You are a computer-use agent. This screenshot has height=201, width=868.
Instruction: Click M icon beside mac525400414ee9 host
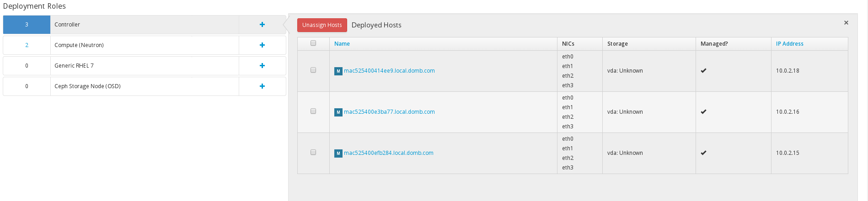coord(338,71)
